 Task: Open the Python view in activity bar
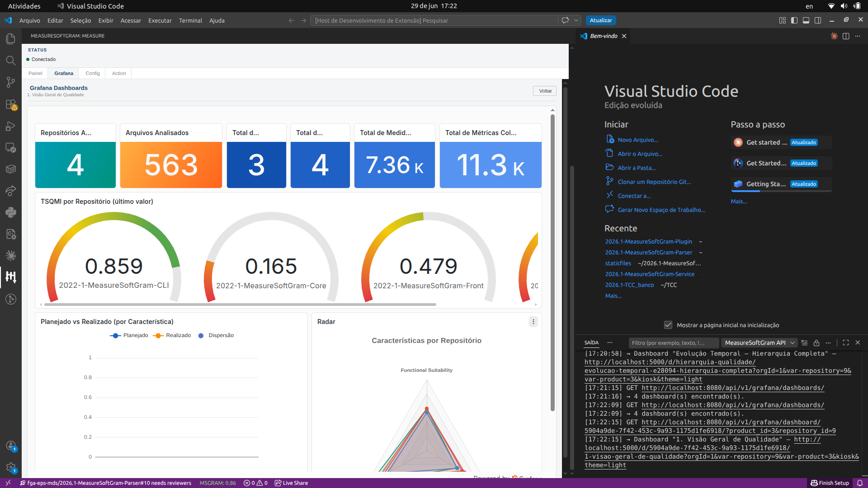[x=11, y=212]
